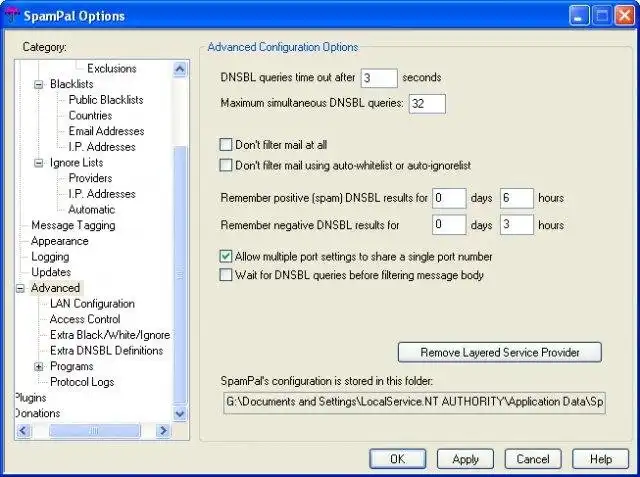Click negative DNSBL results days field

449,224
